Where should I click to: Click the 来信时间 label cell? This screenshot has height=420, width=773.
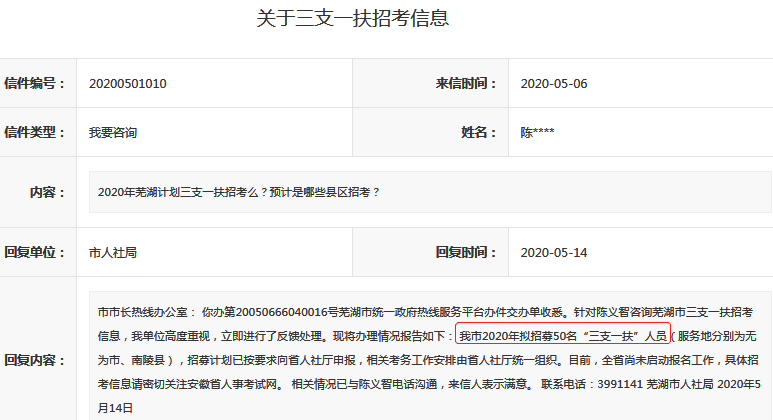coord(466,84)
